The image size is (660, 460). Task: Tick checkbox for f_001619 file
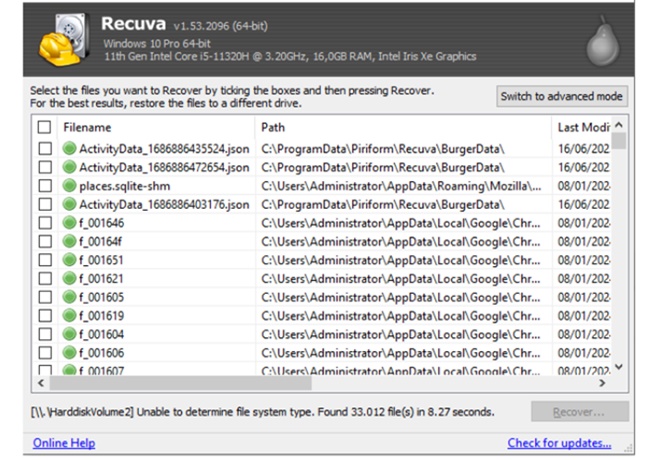pos(44,316)
